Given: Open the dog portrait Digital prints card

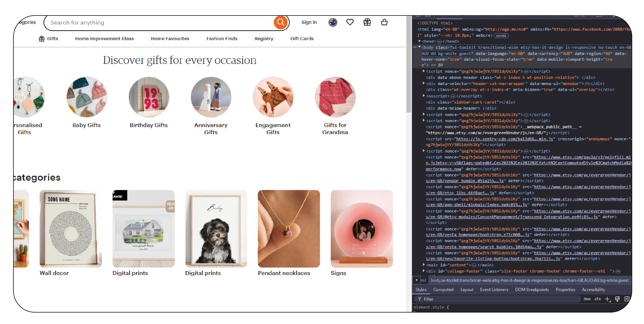Looking at the screenshot, I should pyautogui.click(x=216, y=229).
